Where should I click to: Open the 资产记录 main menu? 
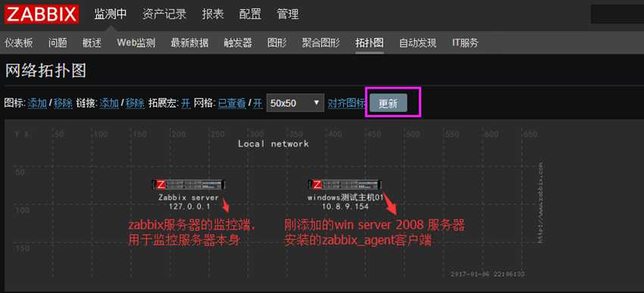[164, 14]
